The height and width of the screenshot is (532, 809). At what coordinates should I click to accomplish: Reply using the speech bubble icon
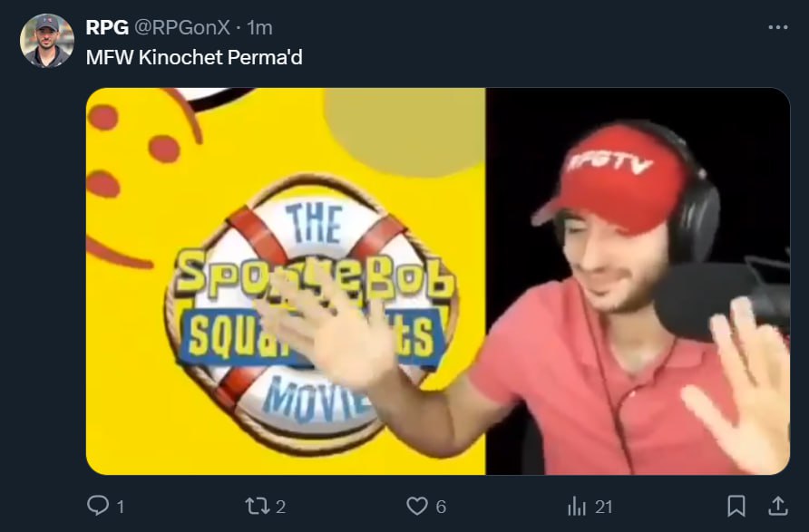click(98, 506)
